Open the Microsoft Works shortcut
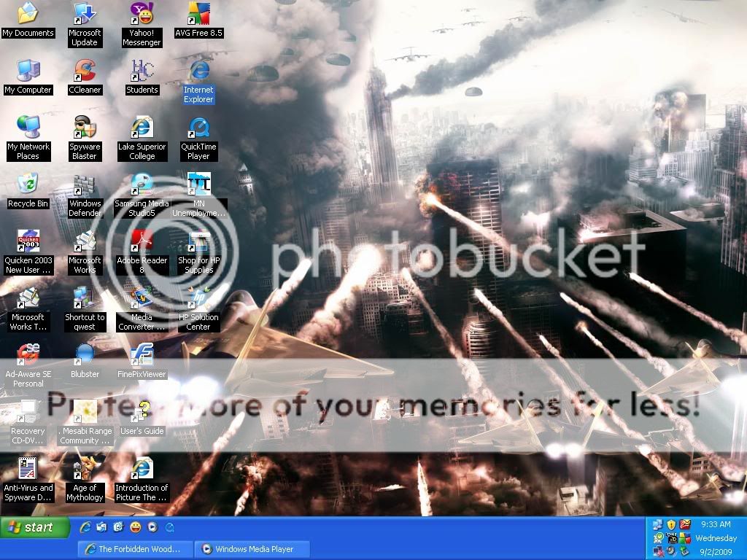Screen dimensions: 747x560 pos(85,252)
